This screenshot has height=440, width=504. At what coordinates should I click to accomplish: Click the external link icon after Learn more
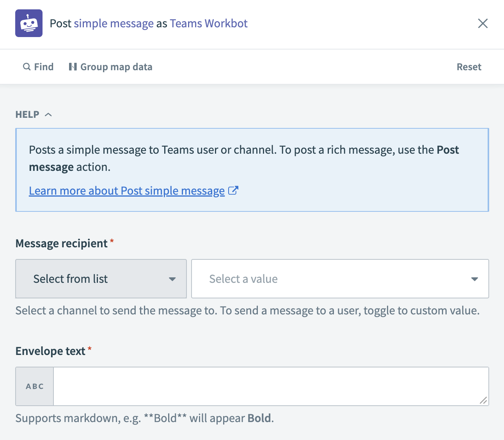click(x=233, y=191)
